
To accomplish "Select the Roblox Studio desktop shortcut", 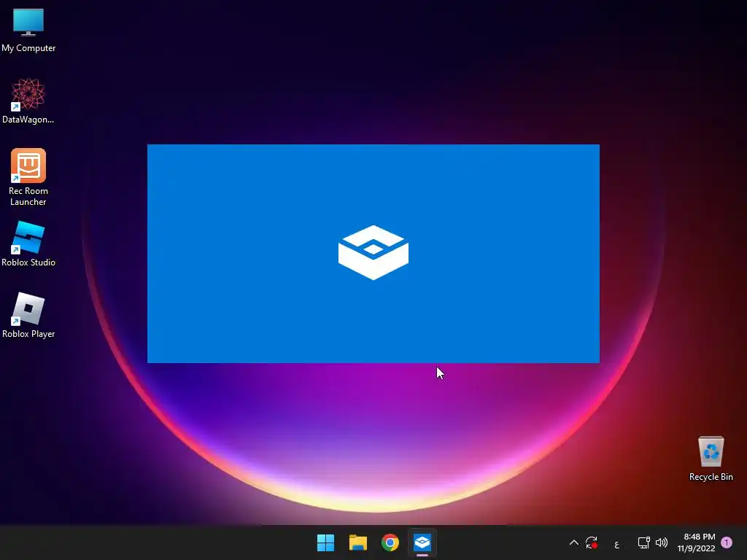I will [28, 244].
